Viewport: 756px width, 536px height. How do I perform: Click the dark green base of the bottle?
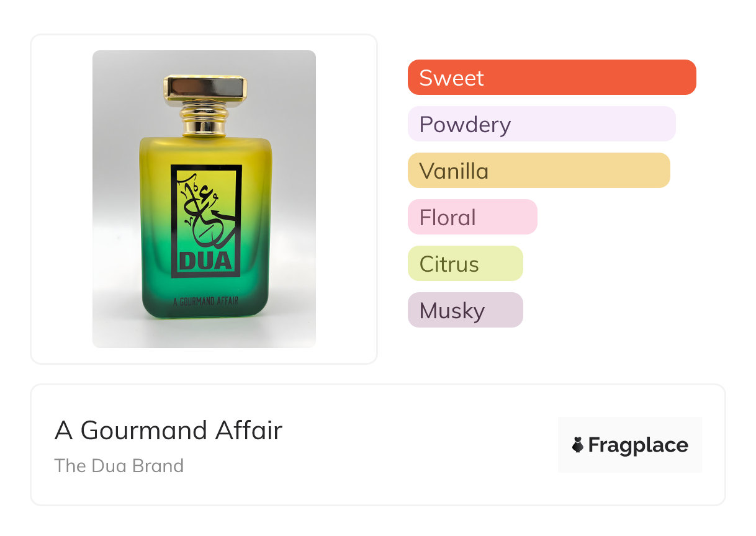(x=204, y=310)
